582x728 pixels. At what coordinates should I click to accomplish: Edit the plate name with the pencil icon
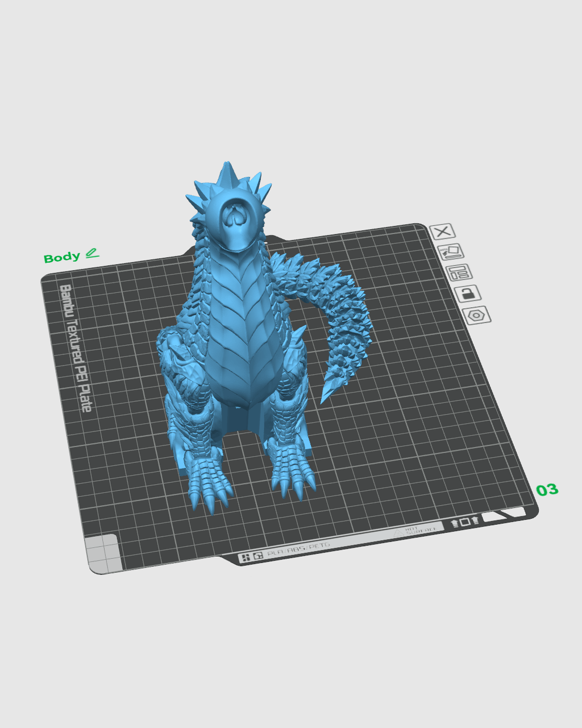pos(92,254)
